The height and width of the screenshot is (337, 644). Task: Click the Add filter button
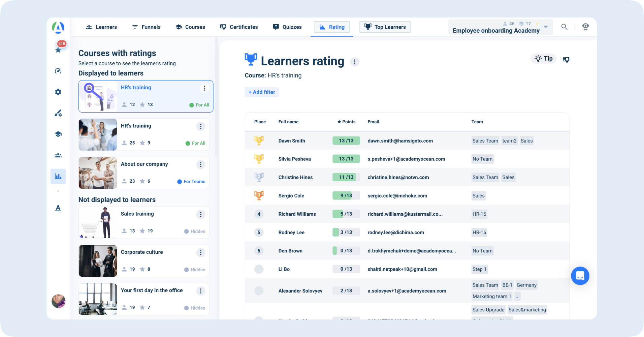[x=262, y=92]
